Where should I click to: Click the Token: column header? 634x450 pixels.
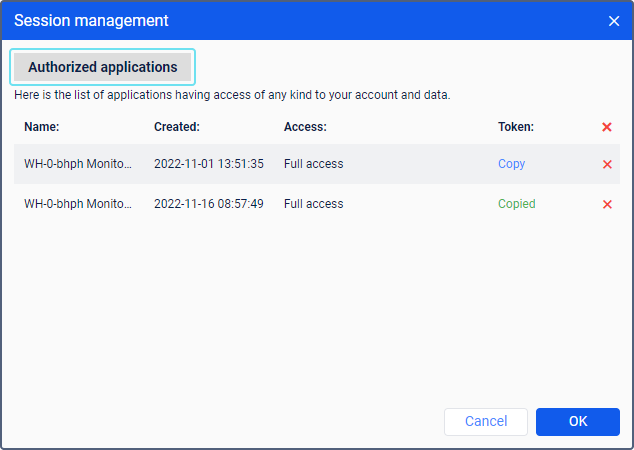coord(516,127)
